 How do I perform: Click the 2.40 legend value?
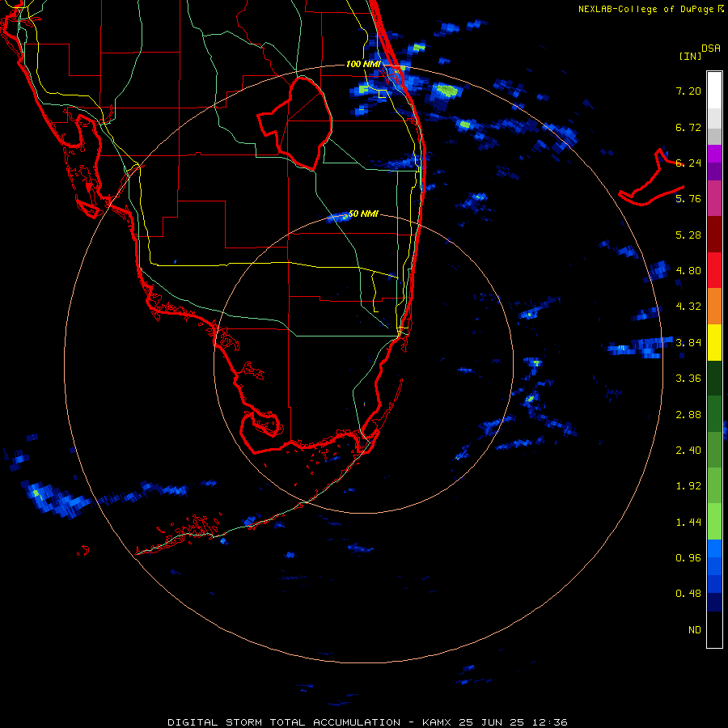click(688, 450)
